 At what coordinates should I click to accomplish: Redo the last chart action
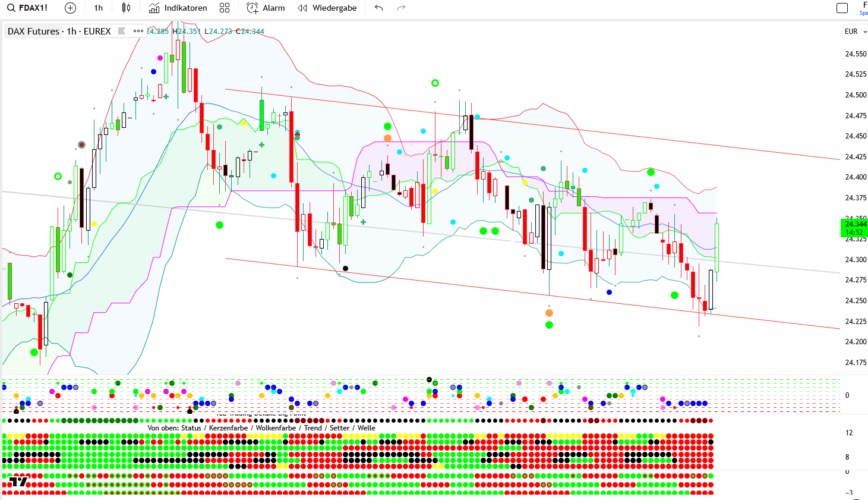(401, 8)
